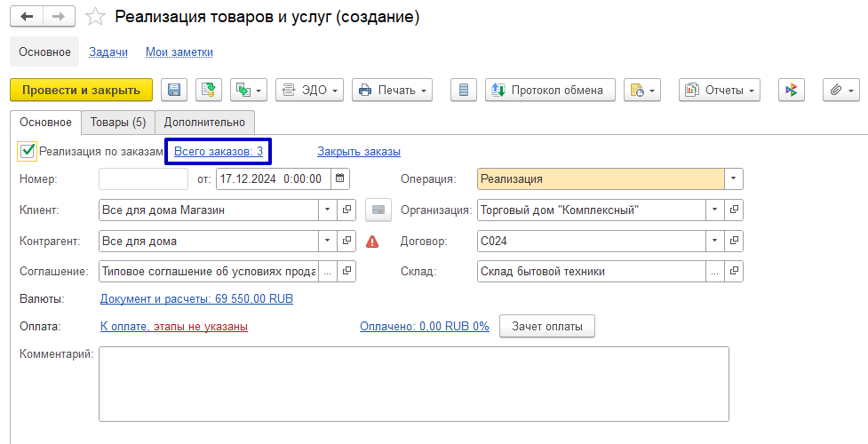Click the colorful play triangle icon
This screenshot has height=444, width=868.
pyautogui.click(x=792, y=90)
